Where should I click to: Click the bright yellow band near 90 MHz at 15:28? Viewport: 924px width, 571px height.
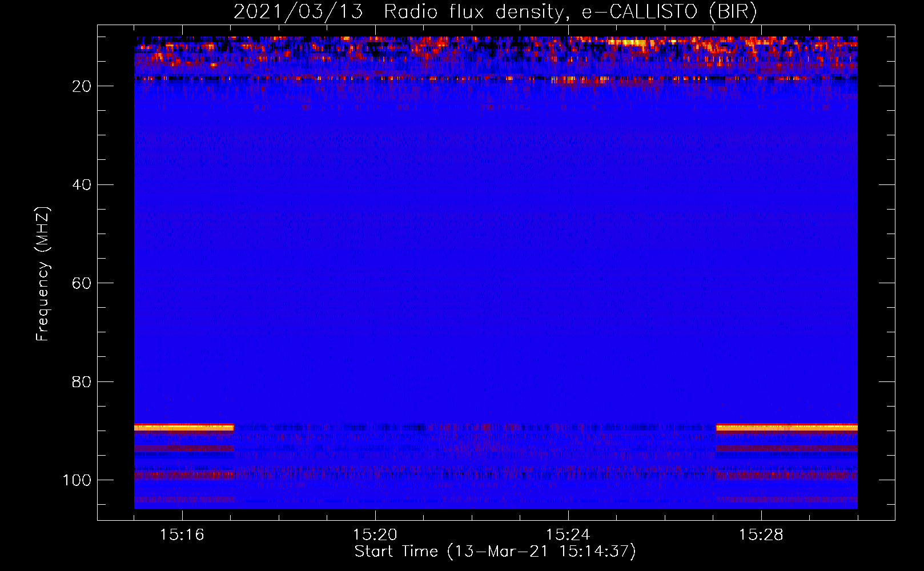click(x=786, y=427)
